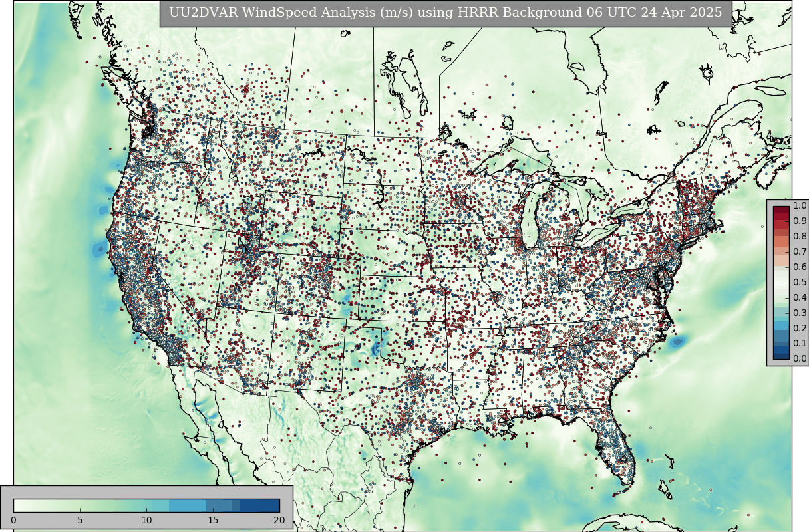This screenshot has width=809, height=532.
Task: Click the high wind patch off the Carolina coast
Action: [677, 342]
